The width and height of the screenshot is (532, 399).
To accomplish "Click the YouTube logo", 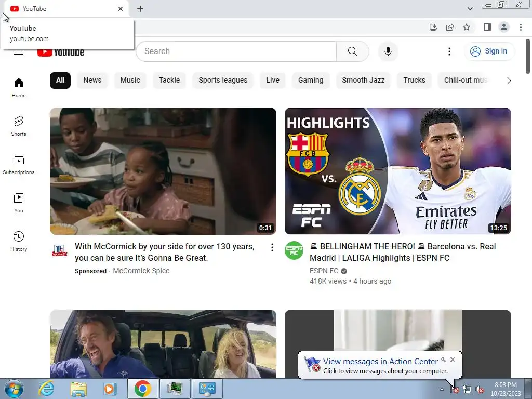I will coord(61,52).
